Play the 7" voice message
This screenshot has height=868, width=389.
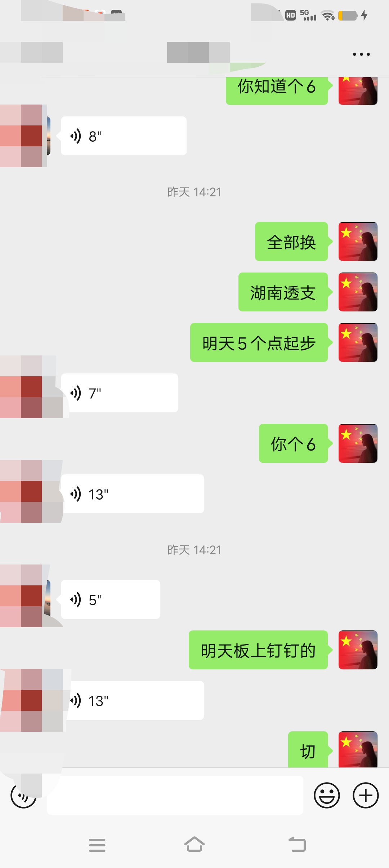coord(120,393)
